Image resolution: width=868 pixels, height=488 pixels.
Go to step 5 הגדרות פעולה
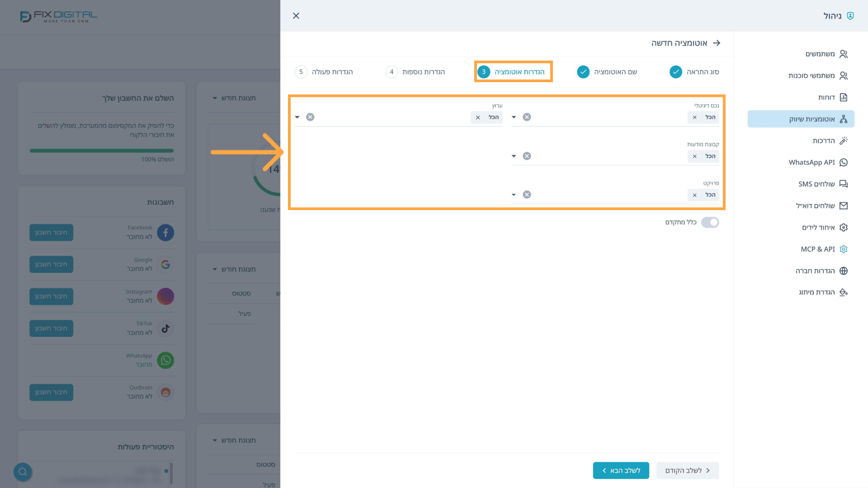(324, 72)
